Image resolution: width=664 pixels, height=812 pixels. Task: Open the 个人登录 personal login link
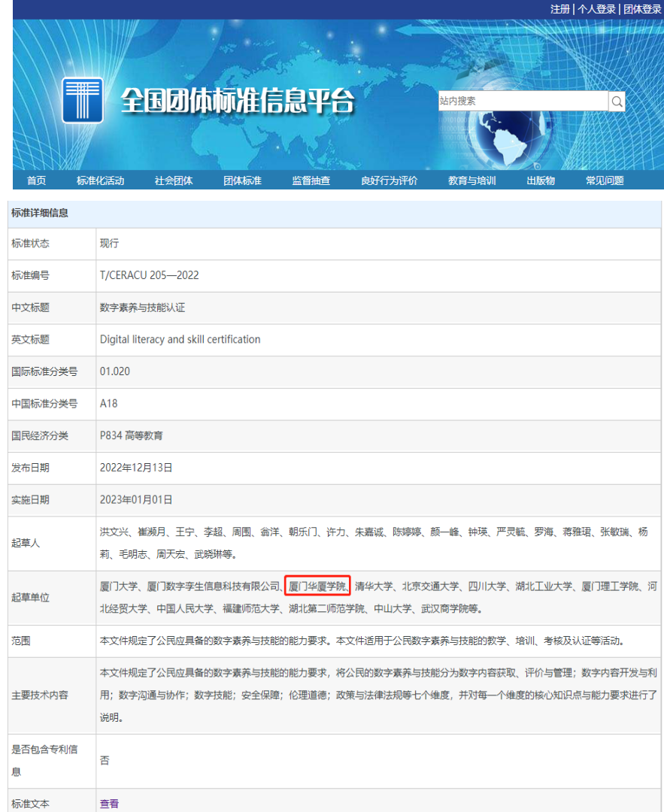point(596,9)
